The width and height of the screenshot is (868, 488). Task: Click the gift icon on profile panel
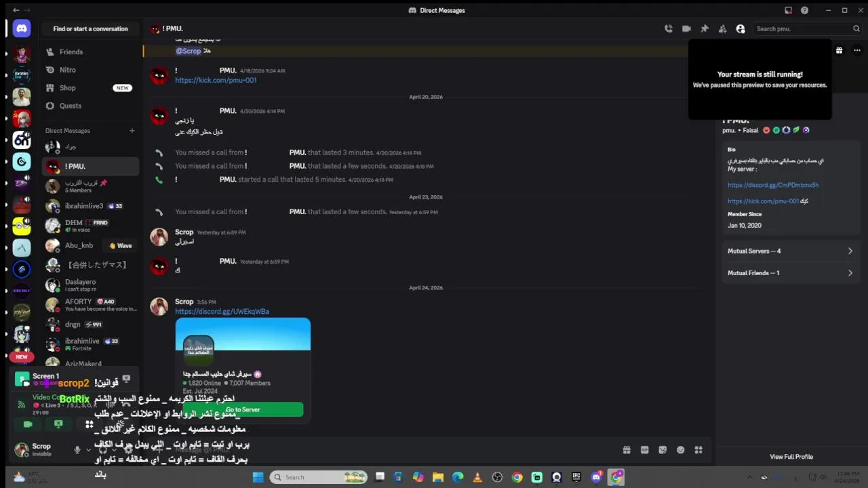pos(839,50)
